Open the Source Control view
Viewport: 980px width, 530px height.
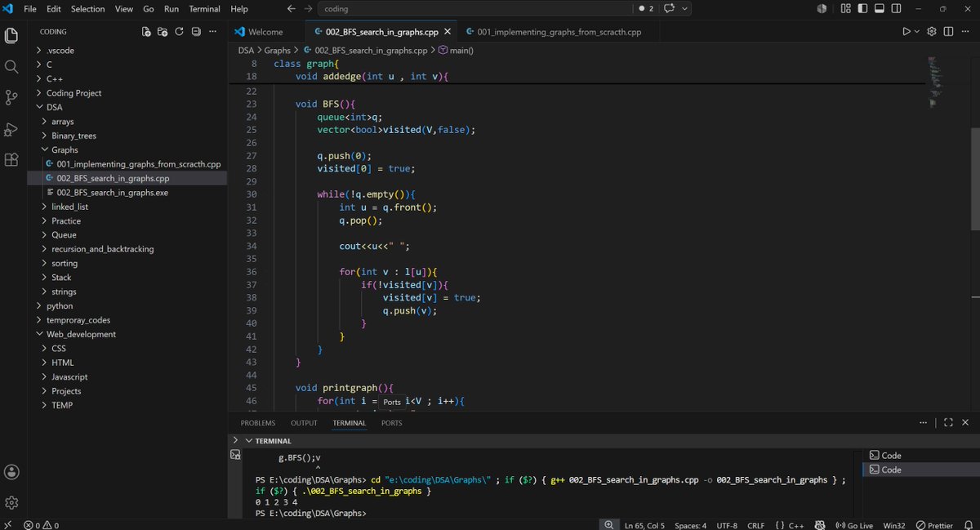click(11, 98)
